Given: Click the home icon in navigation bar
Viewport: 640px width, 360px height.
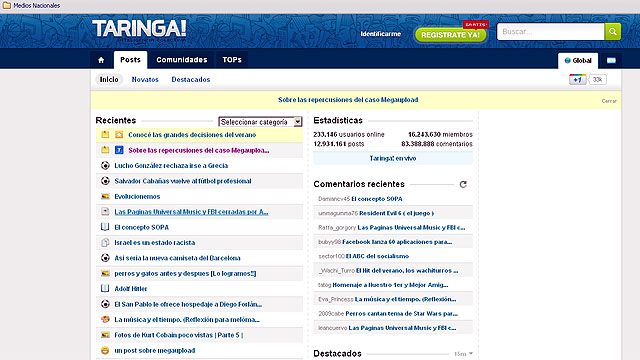Looking at the screenshot, I should (101, 60).
